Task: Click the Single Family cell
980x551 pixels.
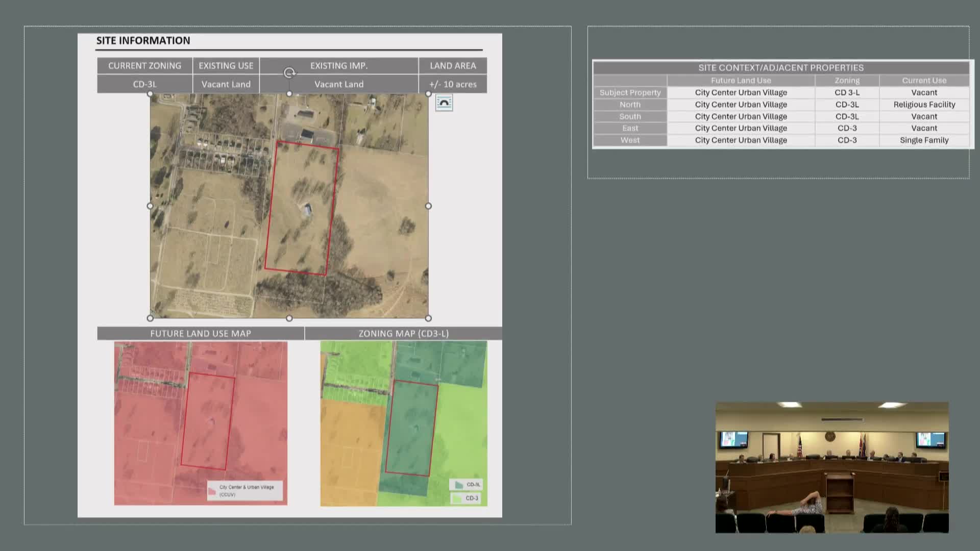Action: pos(924,140)
